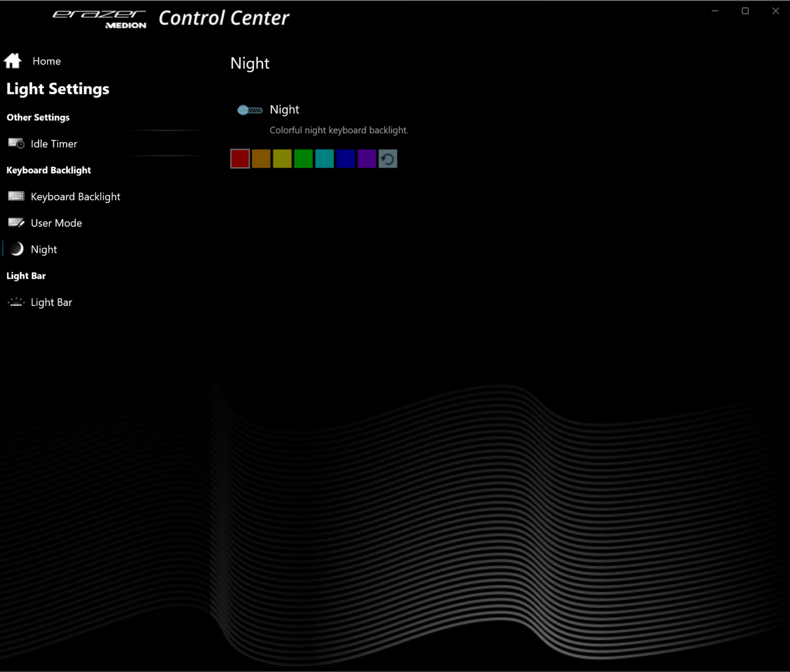Click the Night crescent moon icon
Viewport: 790px width, 672px height.
click(17, 249)
